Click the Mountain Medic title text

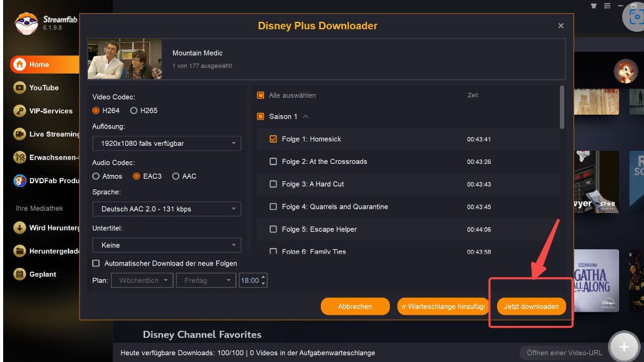click(x=197, y=53)
